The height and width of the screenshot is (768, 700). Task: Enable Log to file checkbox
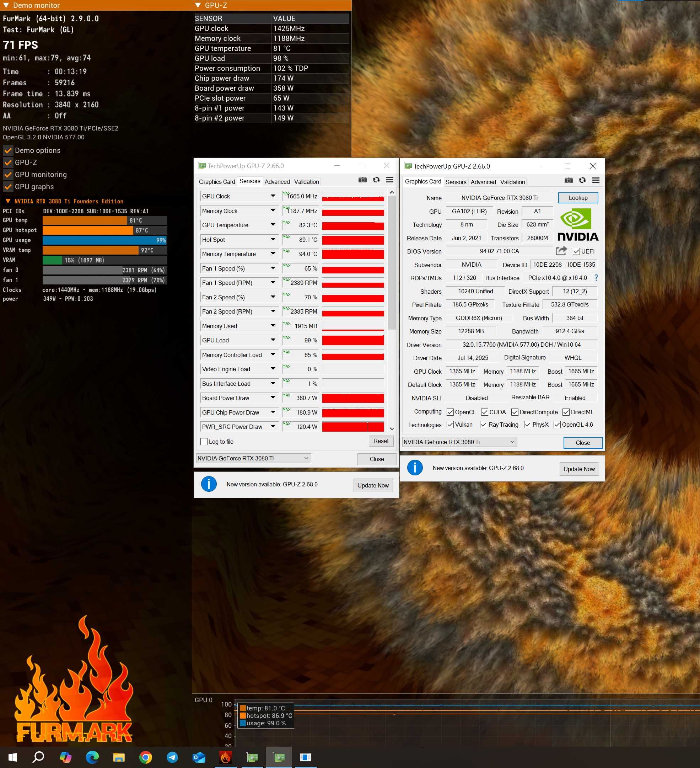tap(204, 442)
